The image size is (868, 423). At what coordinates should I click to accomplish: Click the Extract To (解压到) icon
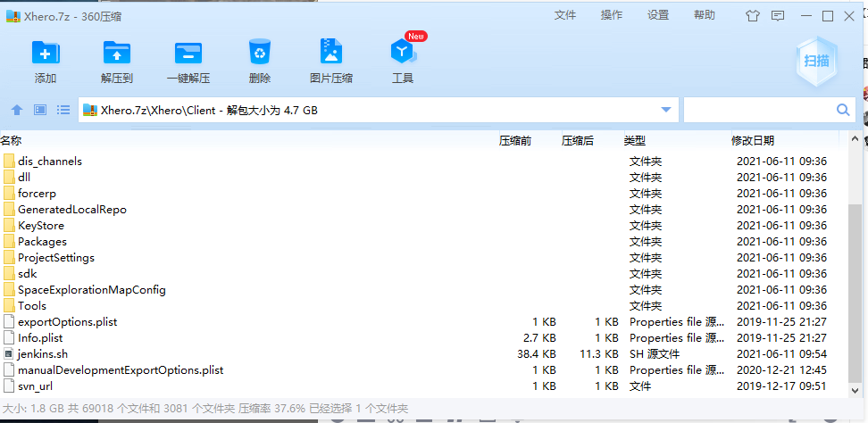117,54
